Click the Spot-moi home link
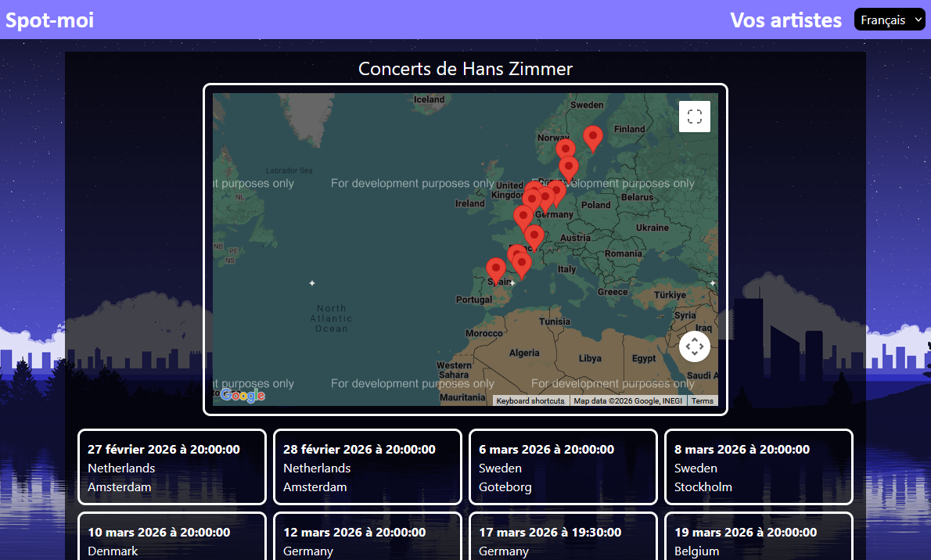Image resolution: width=931 pixels, height=560 pixels. (x=49, y=20)
